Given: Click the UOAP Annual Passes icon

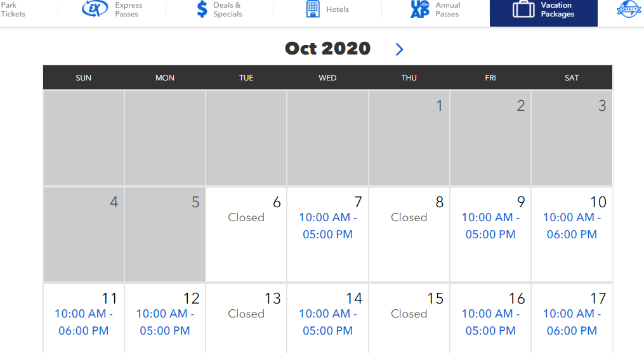Looking at the screenshot, I should coord(419,9).
